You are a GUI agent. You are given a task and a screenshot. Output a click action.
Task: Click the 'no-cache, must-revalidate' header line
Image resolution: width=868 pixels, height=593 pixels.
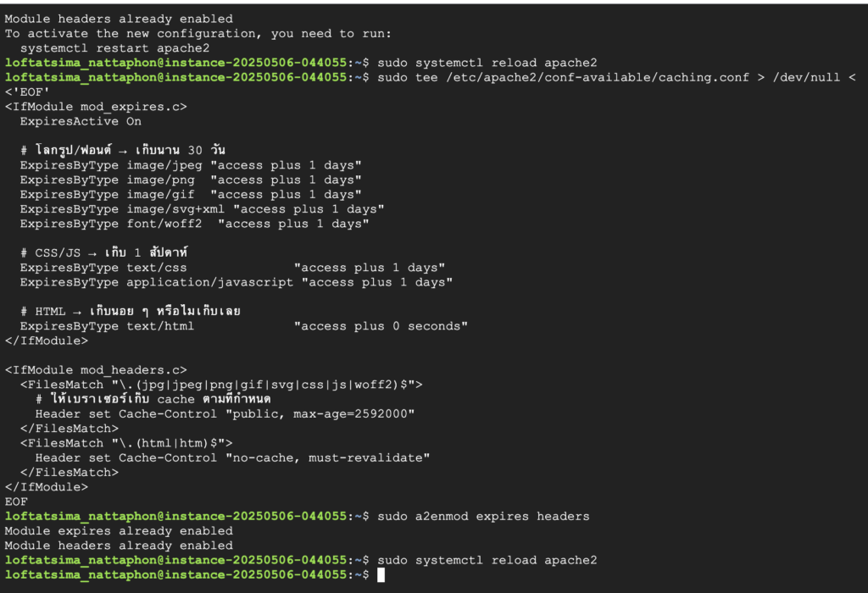tap(232, 458)
